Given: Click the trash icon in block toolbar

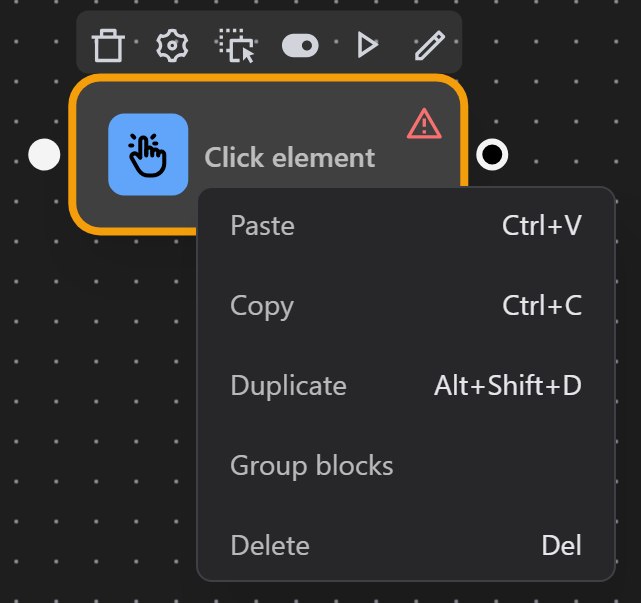Looking at the screenshot, I should click(x=108, y=46).
